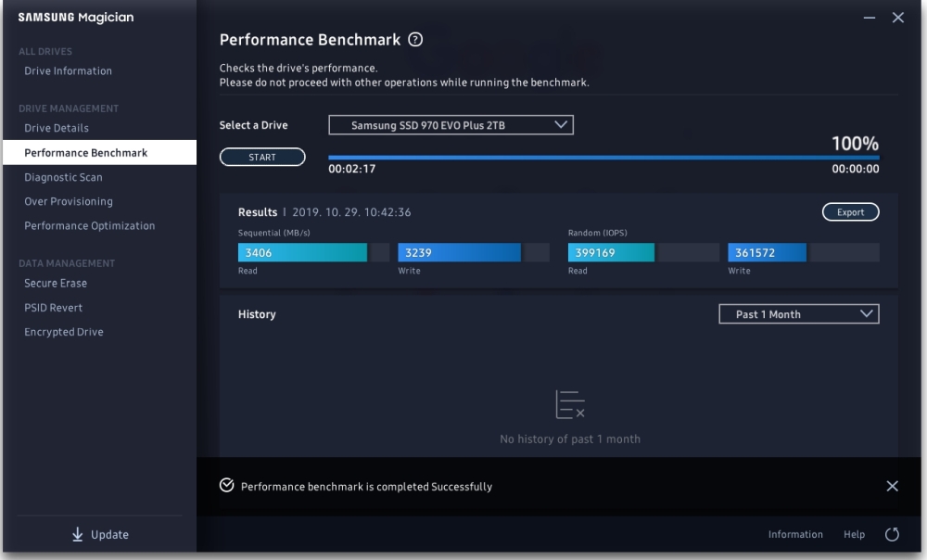Click the remaining time 00:00:00
Viewport: 927px width, 560px height.
coord(855,169)
